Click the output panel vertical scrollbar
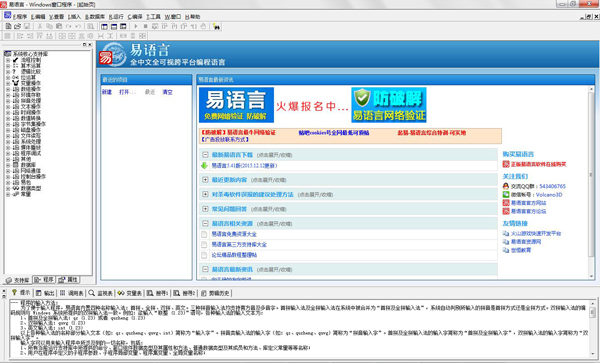The width and height of the screenshot is (600, 363). (x=592, y=328)
